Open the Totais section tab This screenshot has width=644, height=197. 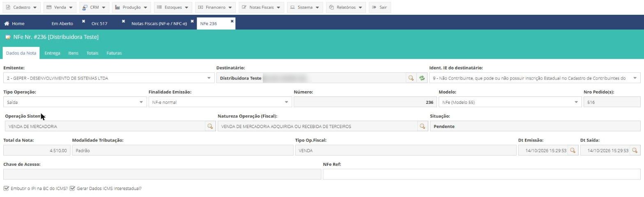click(92, 53)
